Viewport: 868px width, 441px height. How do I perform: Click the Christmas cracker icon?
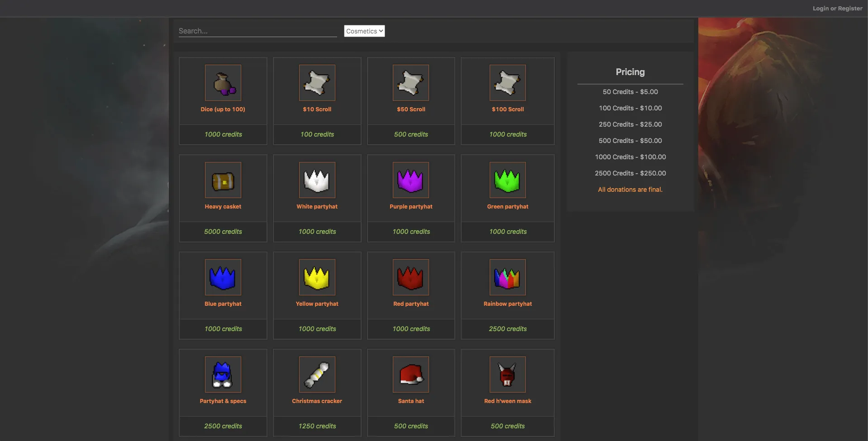tap(317, 375)
